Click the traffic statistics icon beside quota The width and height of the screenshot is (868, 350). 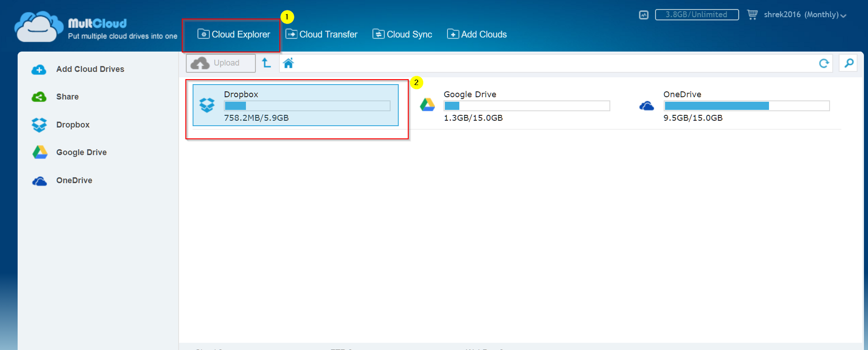(644, 15)
